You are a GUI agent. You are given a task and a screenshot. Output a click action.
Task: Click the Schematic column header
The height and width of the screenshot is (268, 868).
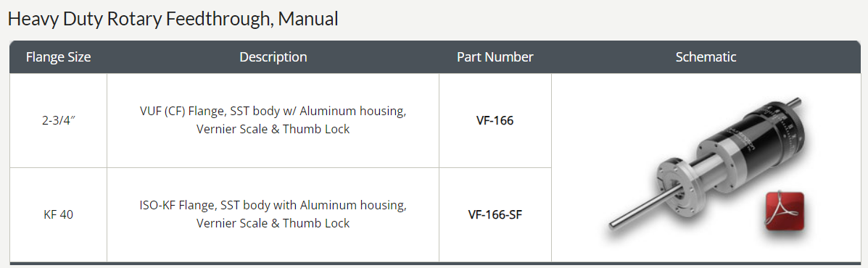[706, 57]
